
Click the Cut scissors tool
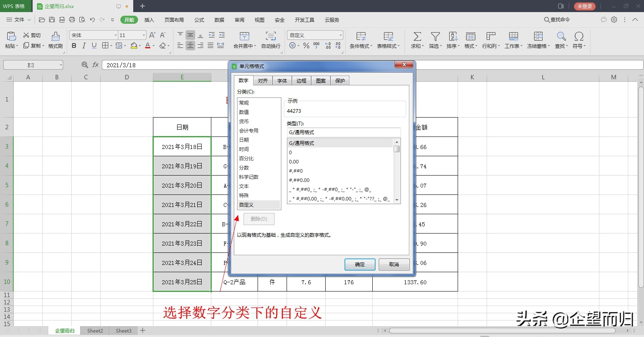[x=26, y=35]
